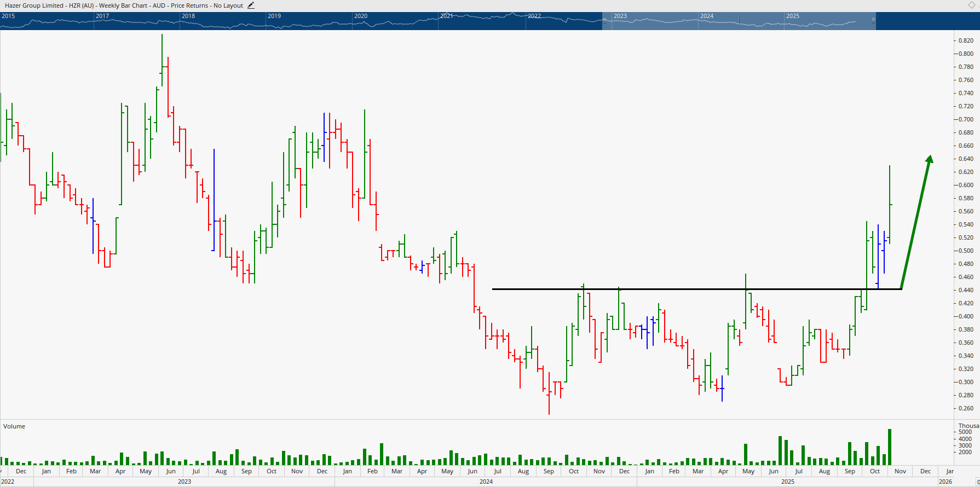Click the chart title 'Hazer Group Limited - HZR (AU)'

pos(49,5)
